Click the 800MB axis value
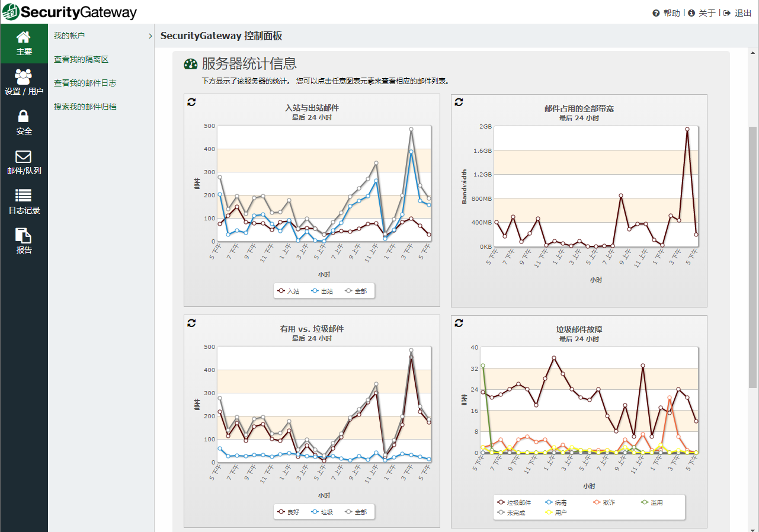Screen dimensions: 759x532 pos(481,198)
